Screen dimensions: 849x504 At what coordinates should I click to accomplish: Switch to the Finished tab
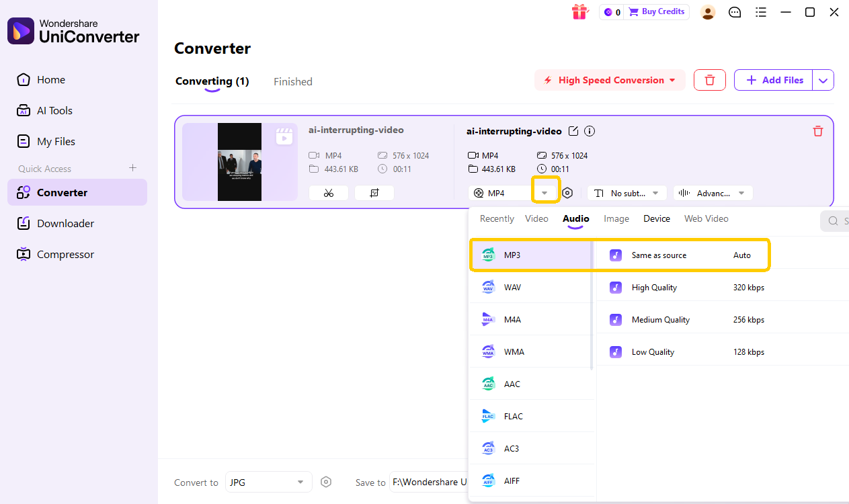[x=293, y=81]
